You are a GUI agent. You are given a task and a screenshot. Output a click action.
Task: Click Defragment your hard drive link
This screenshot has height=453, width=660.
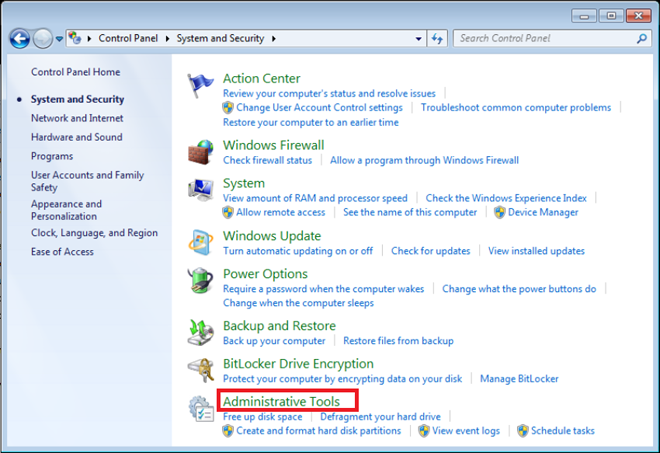[x=381, y=417]
